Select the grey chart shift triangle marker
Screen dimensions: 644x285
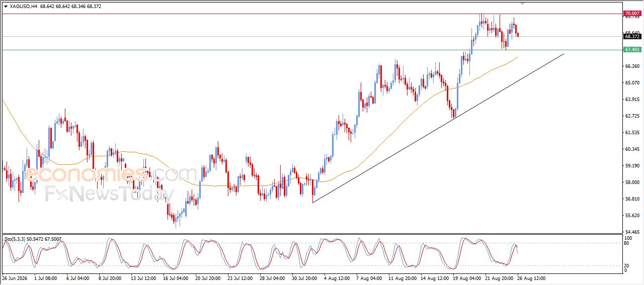(x=523, y=3)
